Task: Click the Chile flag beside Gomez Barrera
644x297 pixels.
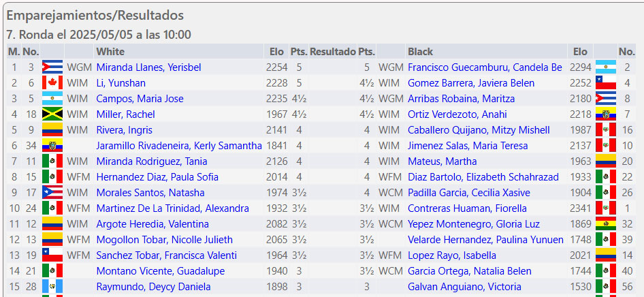Action: click(606, 82)
